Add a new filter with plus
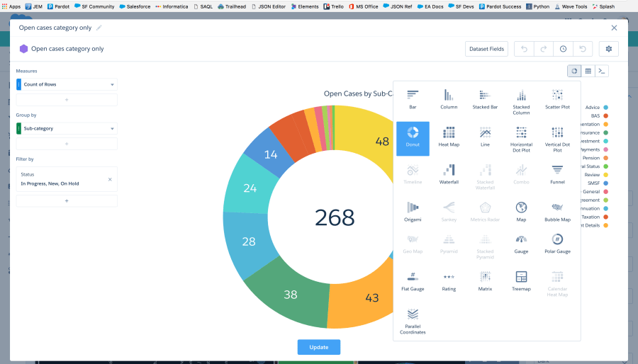Screen dimensions: 638x364 [x=67, y=201]
